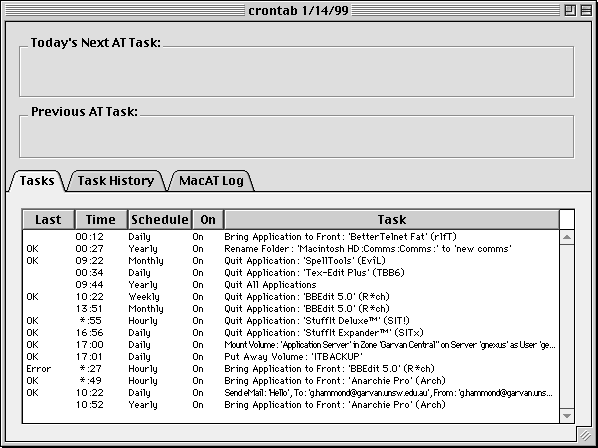
Task: Switch to the Task History tab
Action: (x=116, y=180)
